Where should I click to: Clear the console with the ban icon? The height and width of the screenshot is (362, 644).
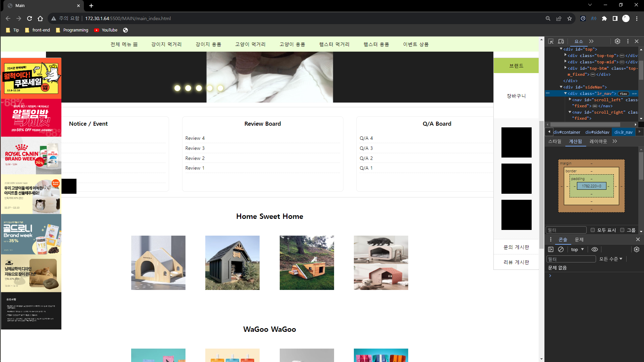tap(561, 249)
